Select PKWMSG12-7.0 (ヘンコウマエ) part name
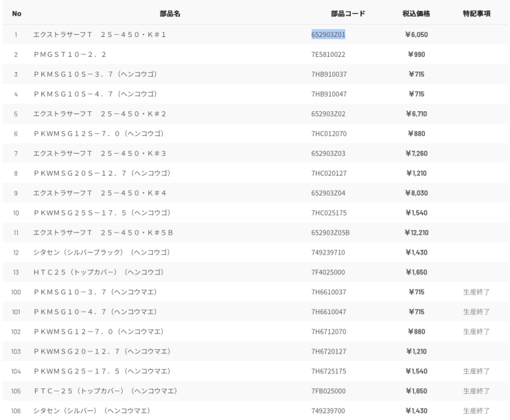The height and width of the screenshot is (420, 510). pos(99,331)
